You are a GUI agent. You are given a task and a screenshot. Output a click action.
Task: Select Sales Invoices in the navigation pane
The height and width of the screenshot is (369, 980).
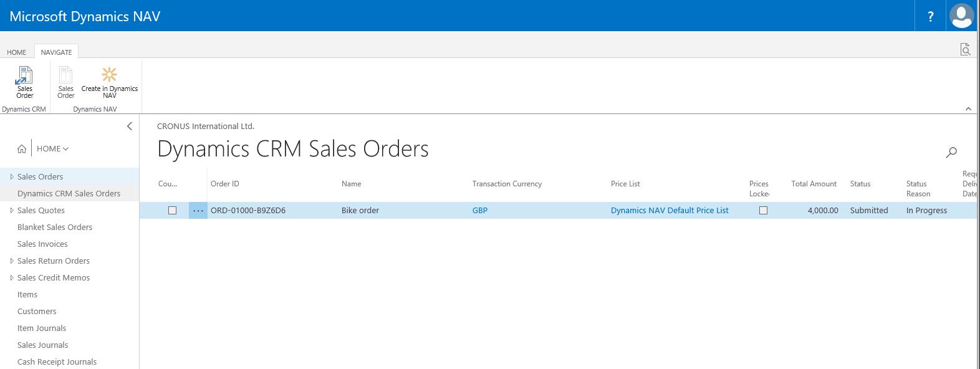pos(42,244)
